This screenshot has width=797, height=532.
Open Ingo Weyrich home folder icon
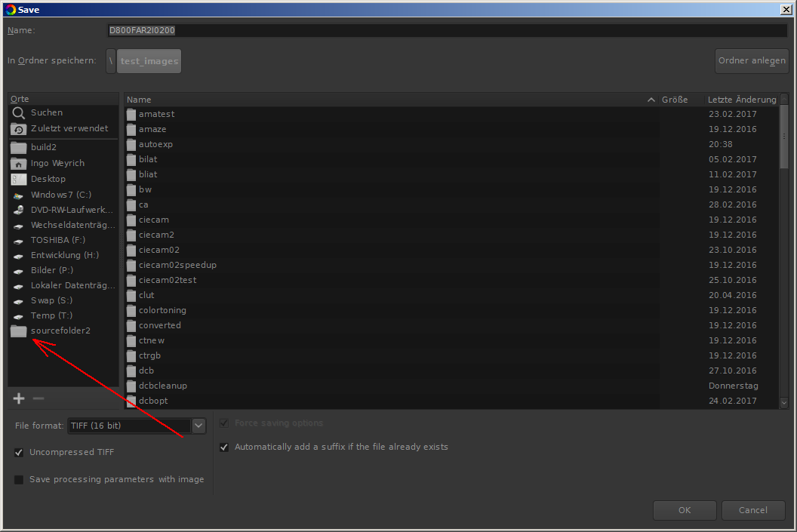pyautogui.click(x=18, y=164)
